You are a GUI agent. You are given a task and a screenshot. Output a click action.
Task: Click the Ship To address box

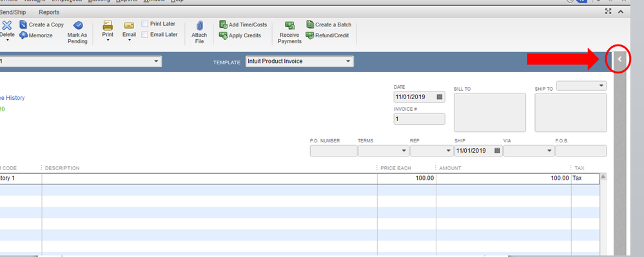[x=571, y=113]
